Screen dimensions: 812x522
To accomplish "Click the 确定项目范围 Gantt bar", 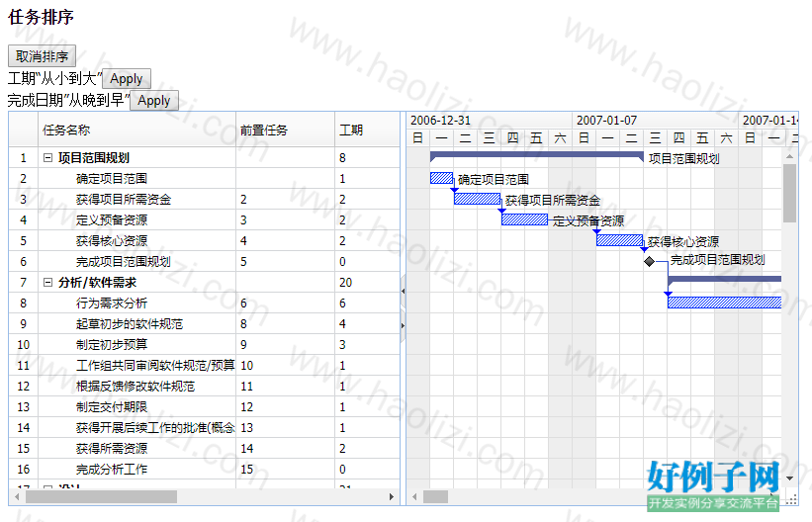I will (x=442, y=178).
